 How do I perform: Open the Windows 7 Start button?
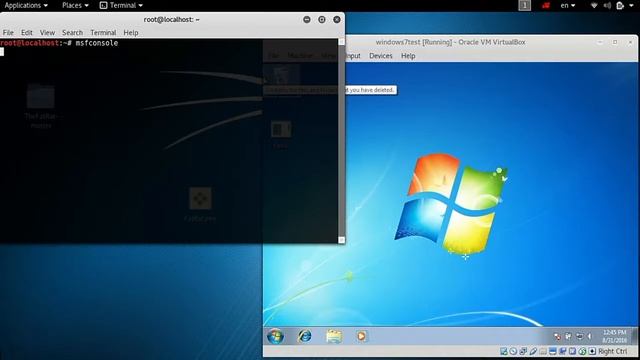coord(275,336)
